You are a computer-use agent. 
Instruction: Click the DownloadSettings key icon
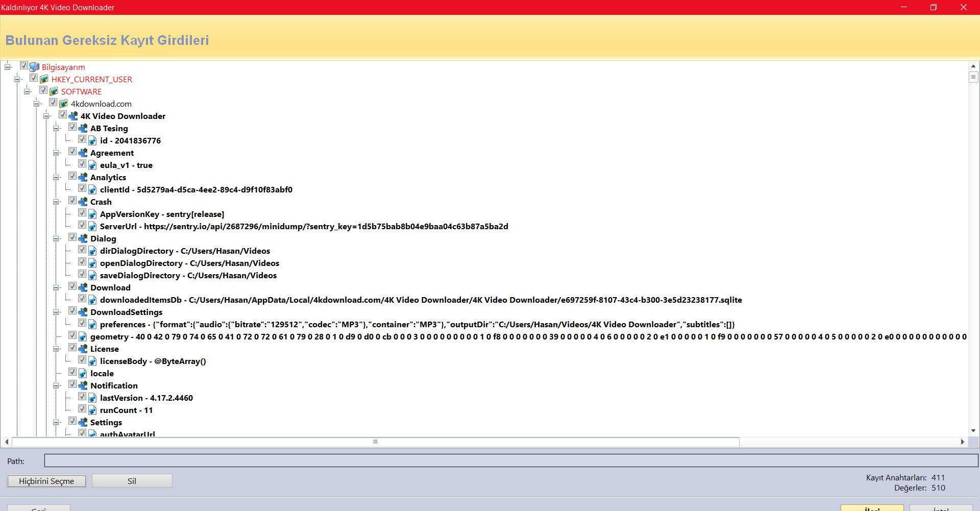pos(83,312)
